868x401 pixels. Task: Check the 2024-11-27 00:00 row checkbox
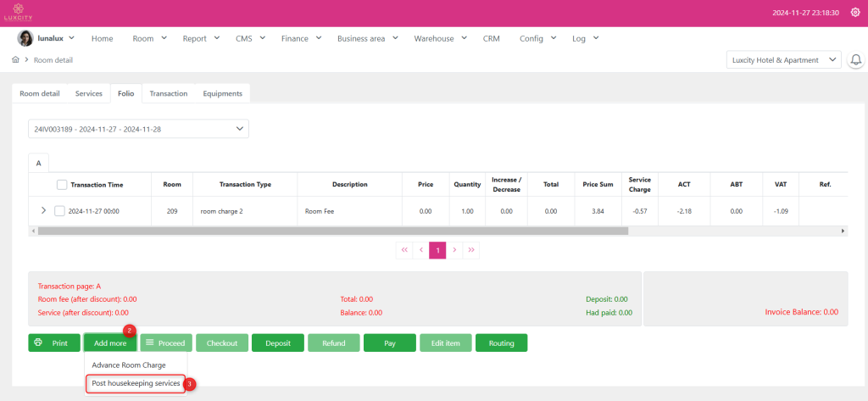[x=59, y=210]
